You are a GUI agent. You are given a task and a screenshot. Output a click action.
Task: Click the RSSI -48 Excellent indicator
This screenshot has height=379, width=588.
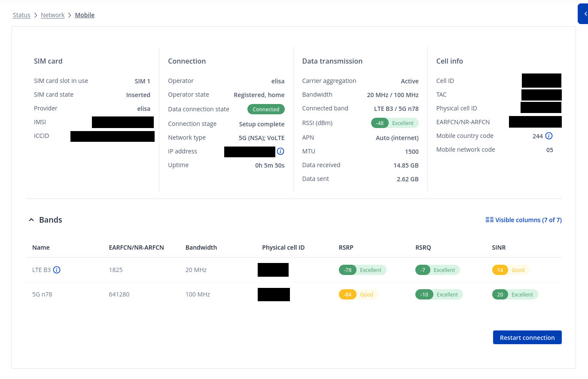(x=395, y=123)
